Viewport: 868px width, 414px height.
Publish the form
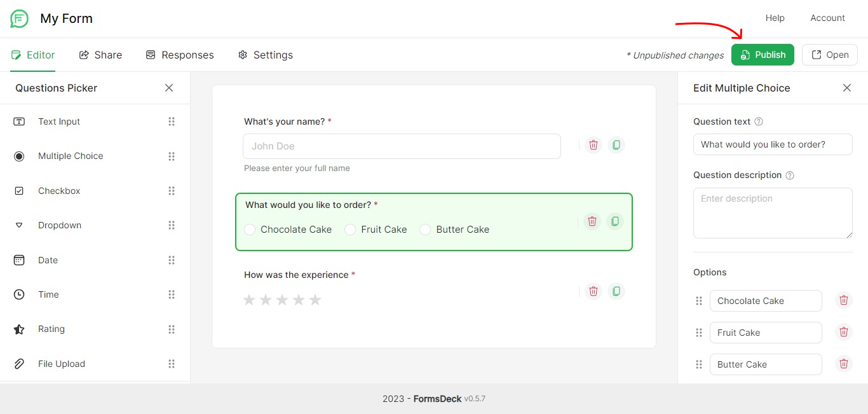tap(763, 55)
